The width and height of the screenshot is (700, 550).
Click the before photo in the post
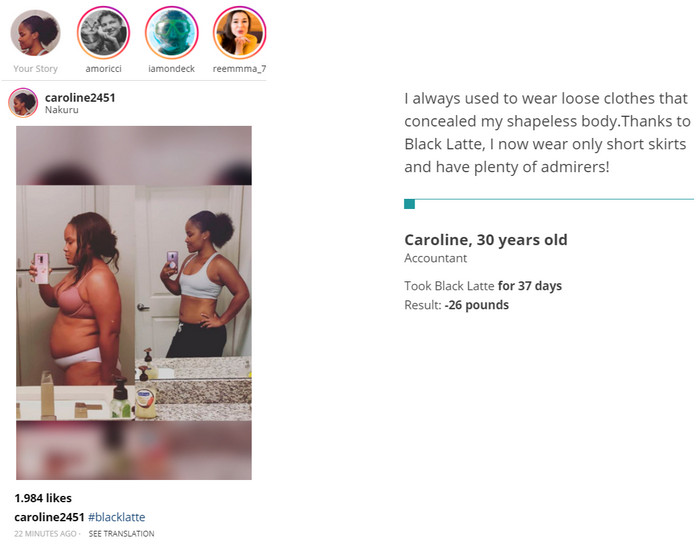pos(75,302)
